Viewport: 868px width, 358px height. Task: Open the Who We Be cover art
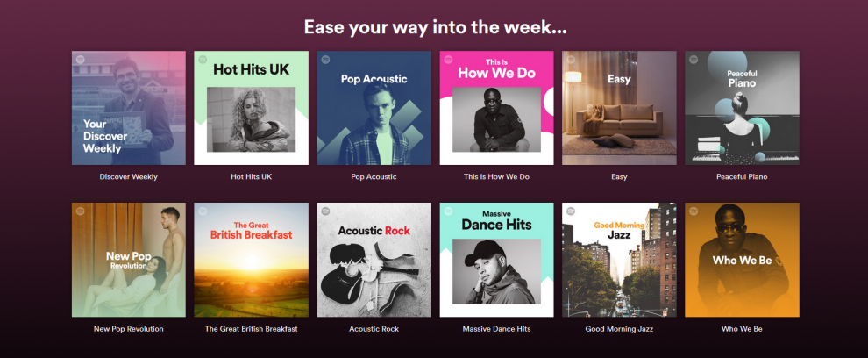[x=742, y=260]
